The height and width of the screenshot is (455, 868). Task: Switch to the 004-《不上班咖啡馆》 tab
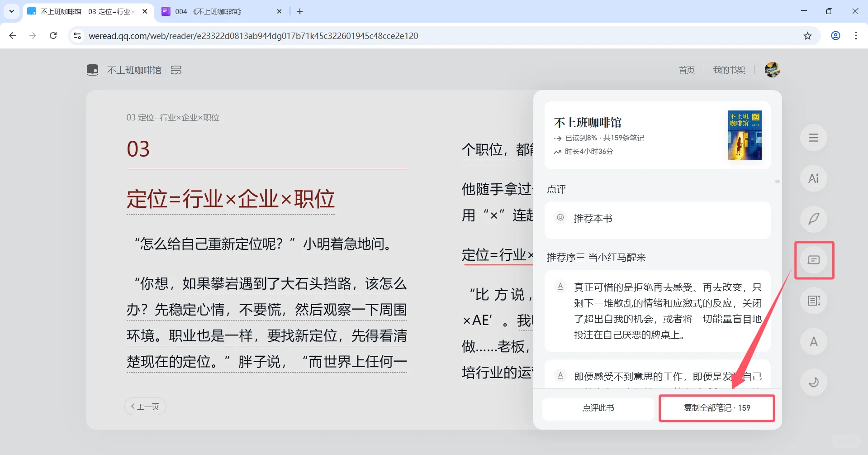click(223, 12)
